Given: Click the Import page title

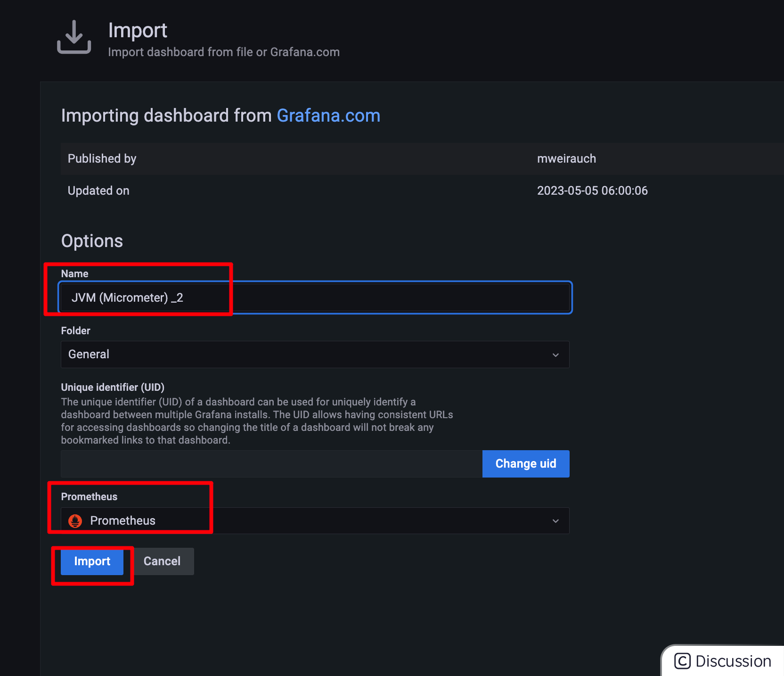Looking at the screenshot, I should coord(138,31).
